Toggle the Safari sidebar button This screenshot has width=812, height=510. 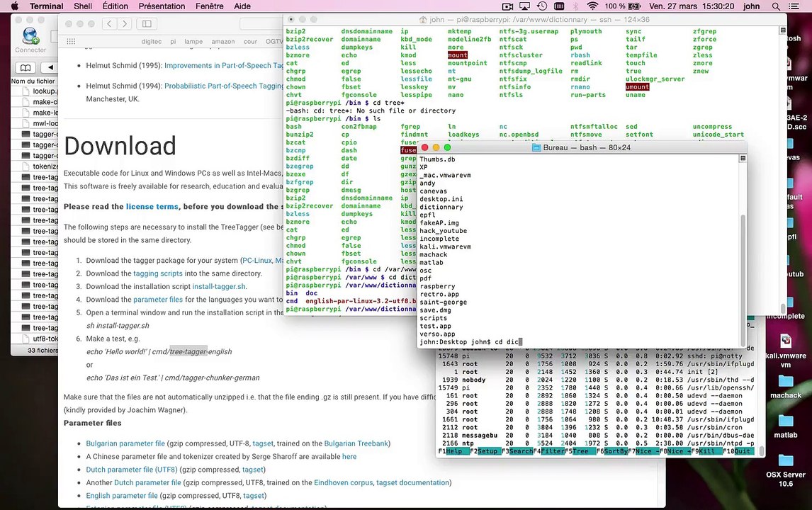pyautogui.click(x=147, y=23)
